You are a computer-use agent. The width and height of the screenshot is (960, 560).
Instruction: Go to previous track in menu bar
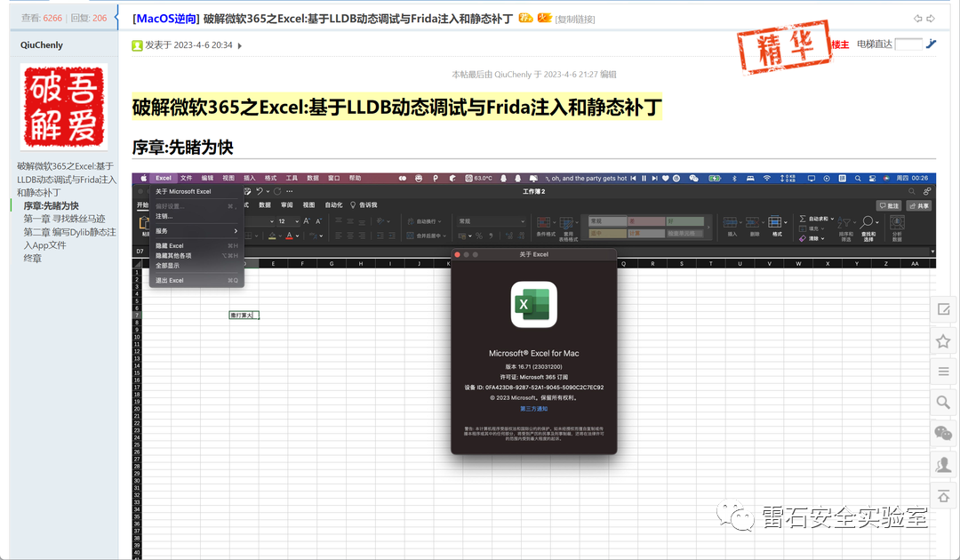click(x=633, y=178)
